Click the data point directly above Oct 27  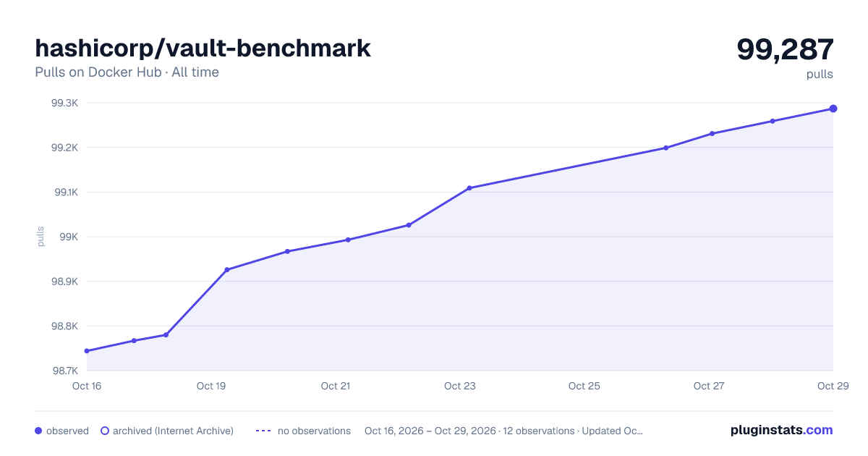[x=712, y=133]
